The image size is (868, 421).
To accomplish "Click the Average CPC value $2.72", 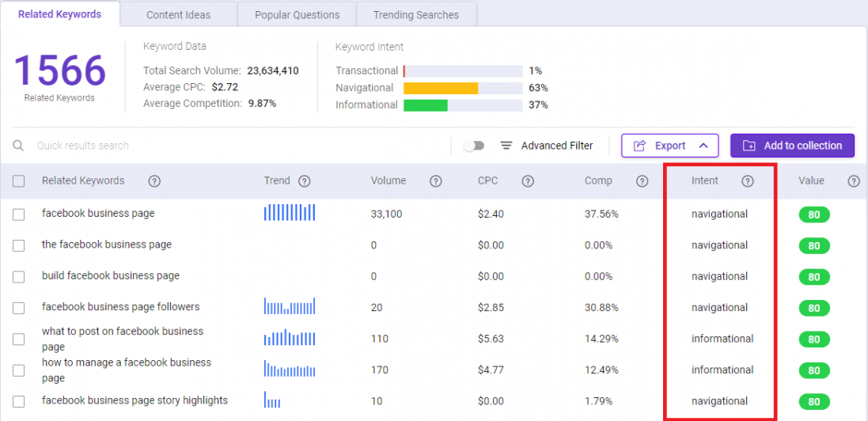I will [225, 87].
